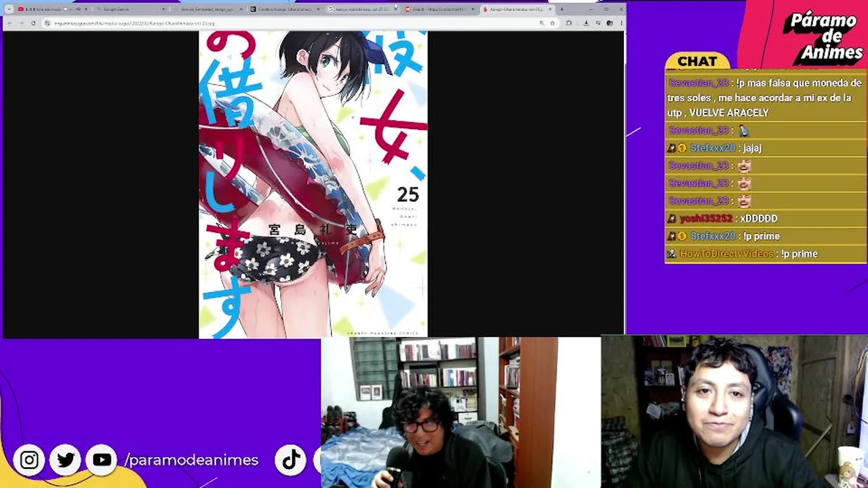
Task: Switch to the Google Gemini tab
Action: (x=129, y=9)
